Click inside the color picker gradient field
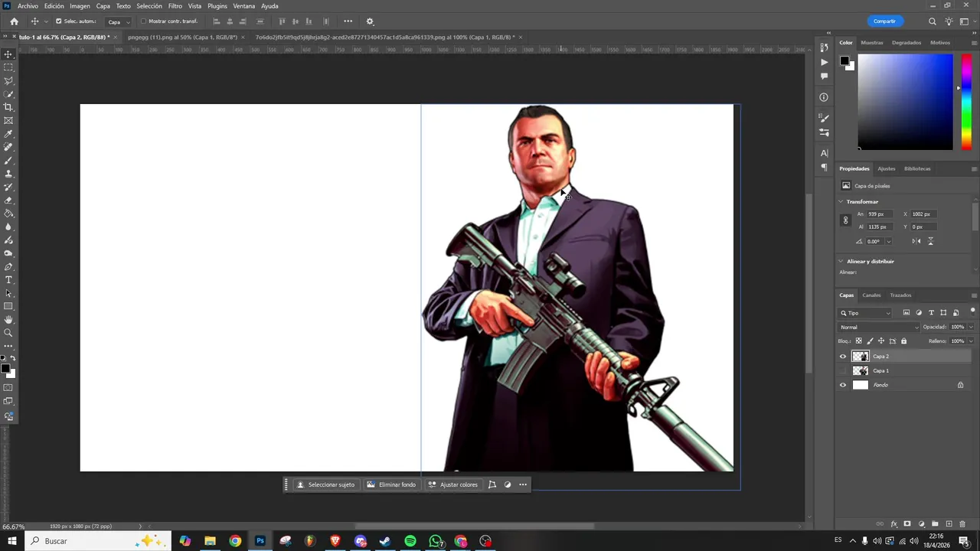Image resolution: width=980 pixels, height=551 pixels. pyautogui.click(x=905, y=102)
